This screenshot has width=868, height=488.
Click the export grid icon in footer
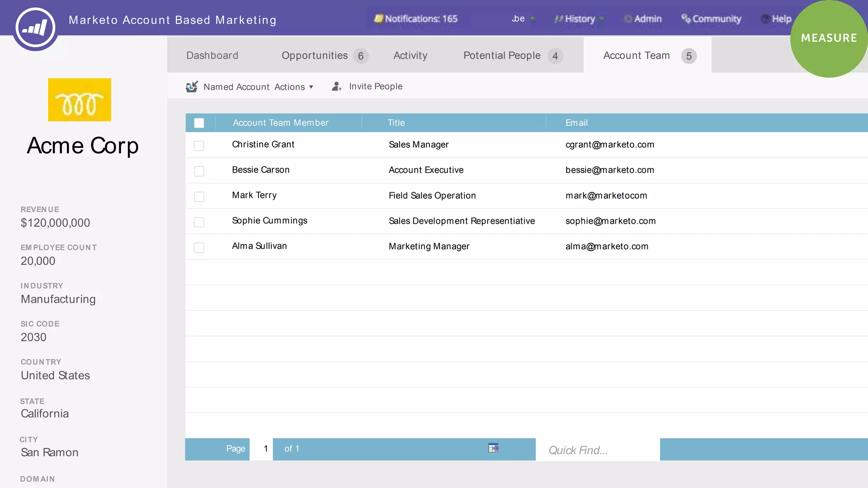point(493,448)
